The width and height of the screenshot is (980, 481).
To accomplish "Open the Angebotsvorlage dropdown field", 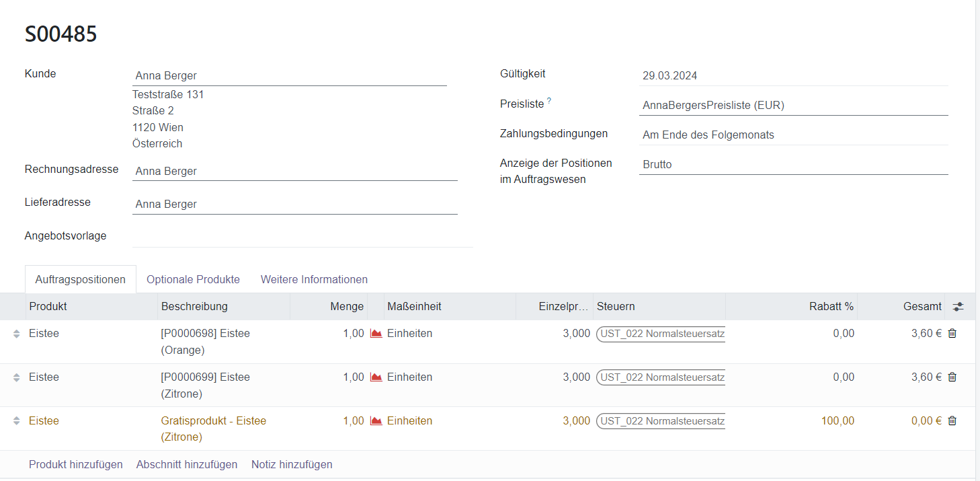I will click(302, 237).
